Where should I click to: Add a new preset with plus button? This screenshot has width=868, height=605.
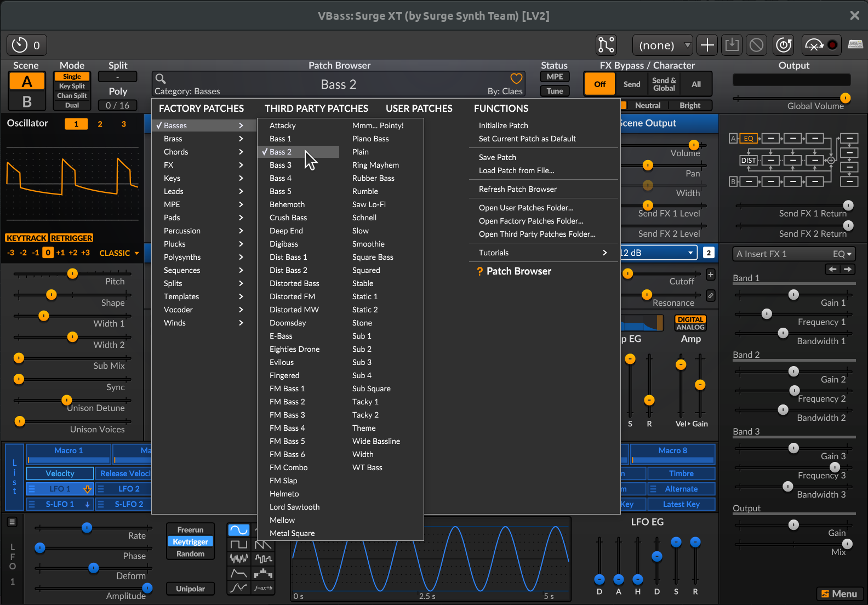(x=707, y=45)
